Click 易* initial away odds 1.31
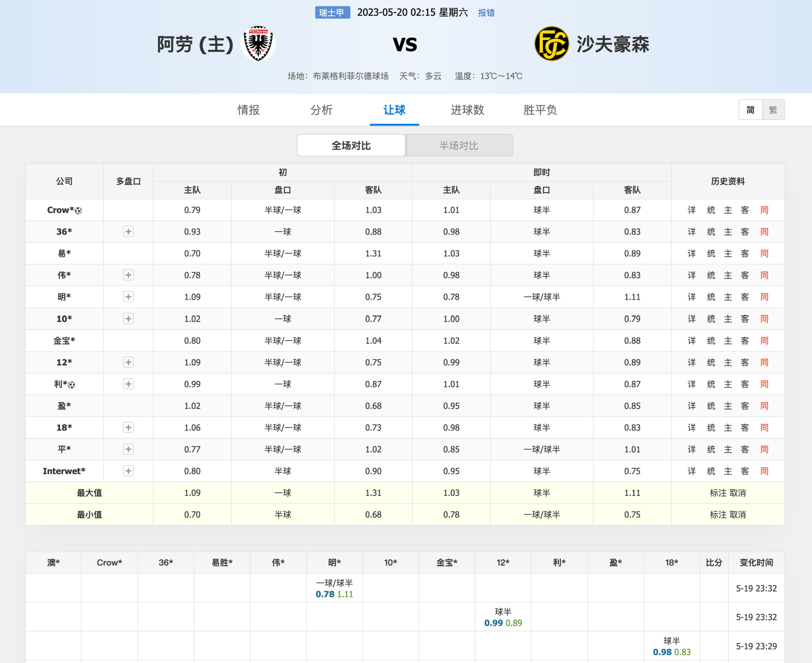The width and height of the screenshot is (812, 663). pos(373,253)
